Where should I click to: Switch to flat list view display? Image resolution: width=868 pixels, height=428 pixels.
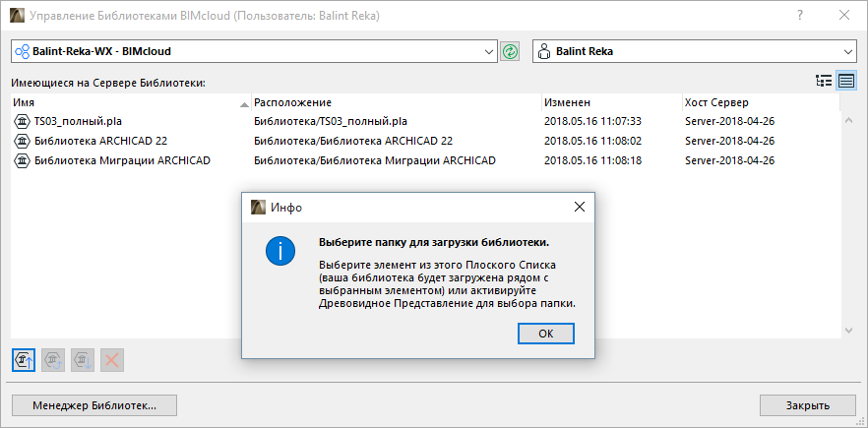coord(845,81)
